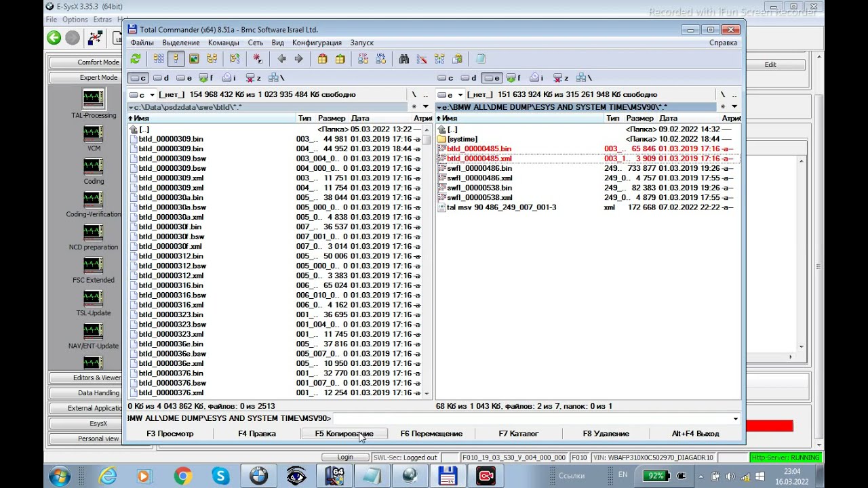The height and width of the screenshot is (488, 868).
Task: Click F6 Перемещение button
Action: pos(431,434)
